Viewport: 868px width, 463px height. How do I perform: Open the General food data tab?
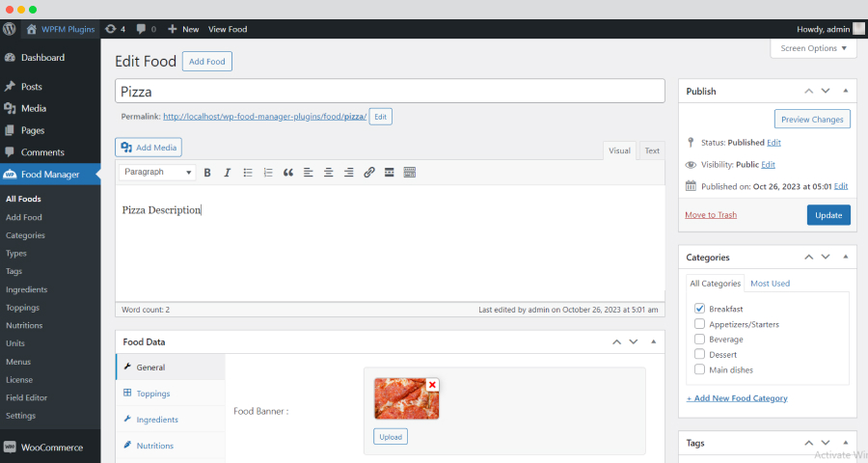(171, 368)
